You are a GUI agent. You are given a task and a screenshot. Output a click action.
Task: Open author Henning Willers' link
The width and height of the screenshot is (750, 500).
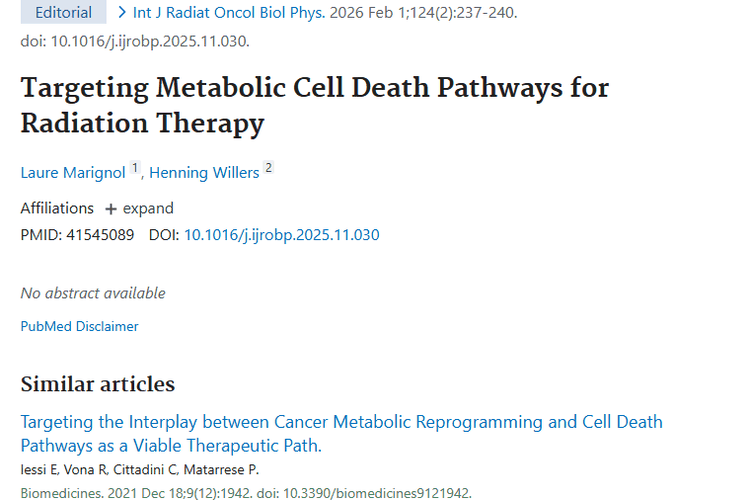tap(204, 172)
